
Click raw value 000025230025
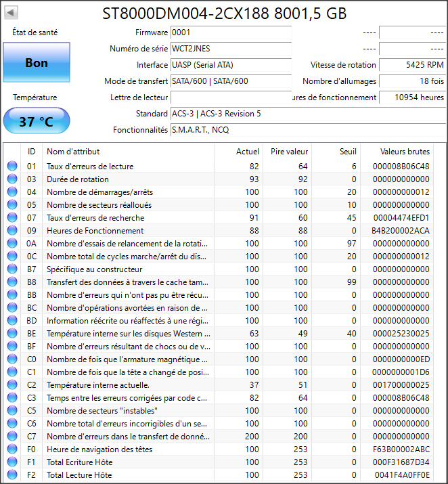tap(401, 334)
